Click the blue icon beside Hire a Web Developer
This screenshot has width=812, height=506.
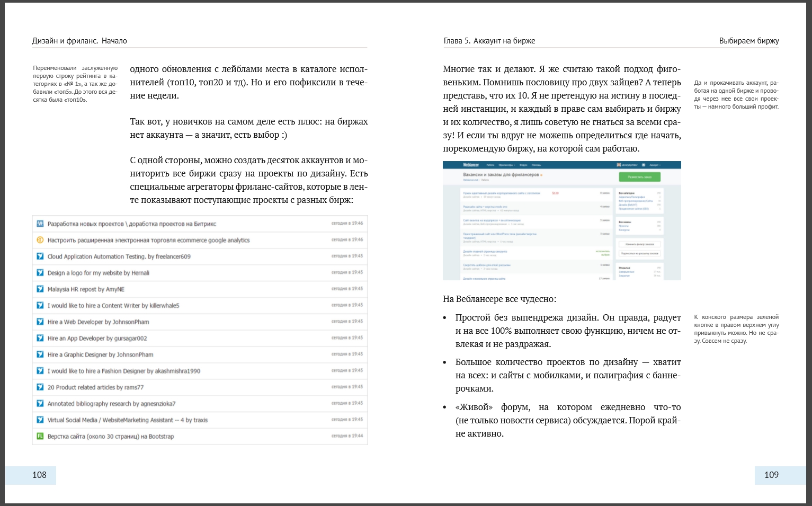40,322
